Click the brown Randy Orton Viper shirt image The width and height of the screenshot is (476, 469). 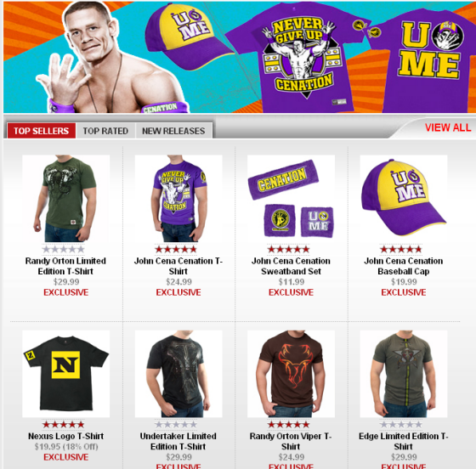point(291,374)
